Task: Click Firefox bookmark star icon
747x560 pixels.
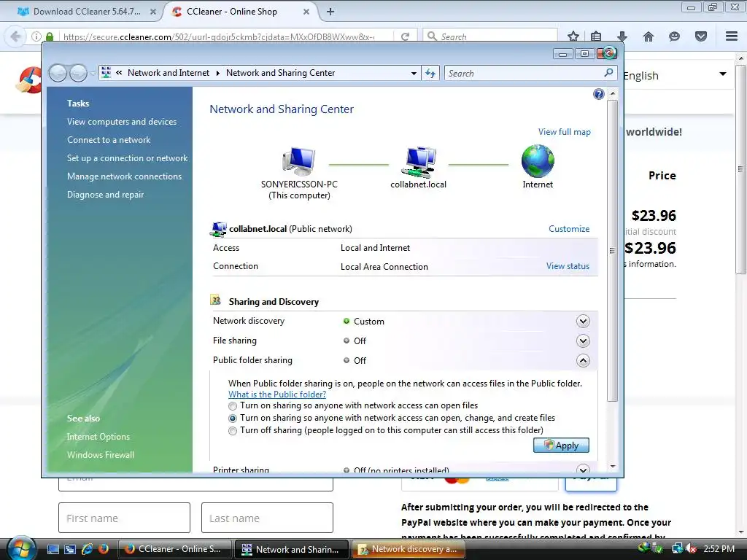Action: [x=573, y=36]
